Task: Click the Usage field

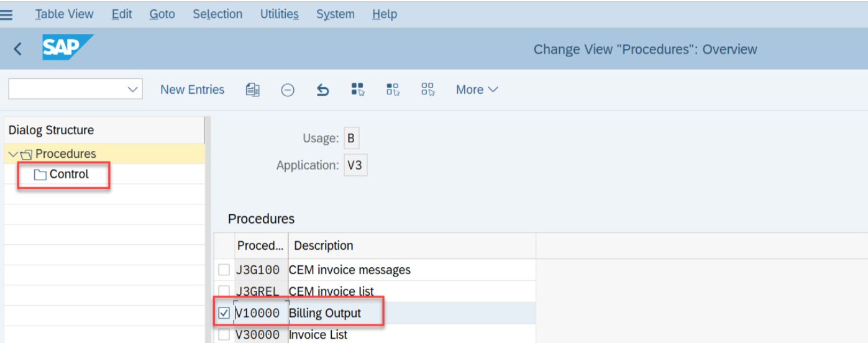Action: point(351,138)
